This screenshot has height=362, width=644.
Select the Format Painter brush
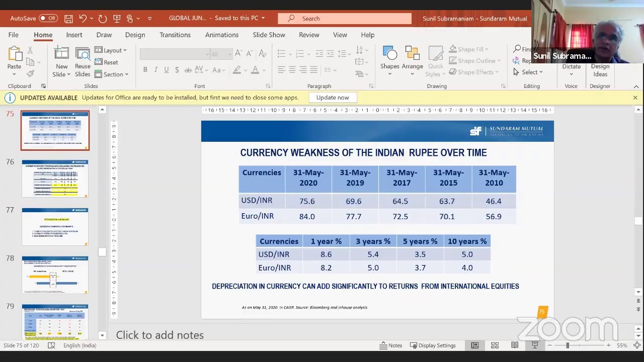pos(30,73)
